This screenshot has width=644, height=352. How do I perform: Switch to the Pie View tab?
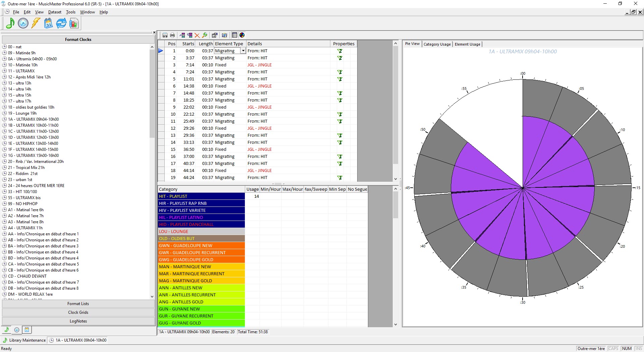click(x=412, y=44)
